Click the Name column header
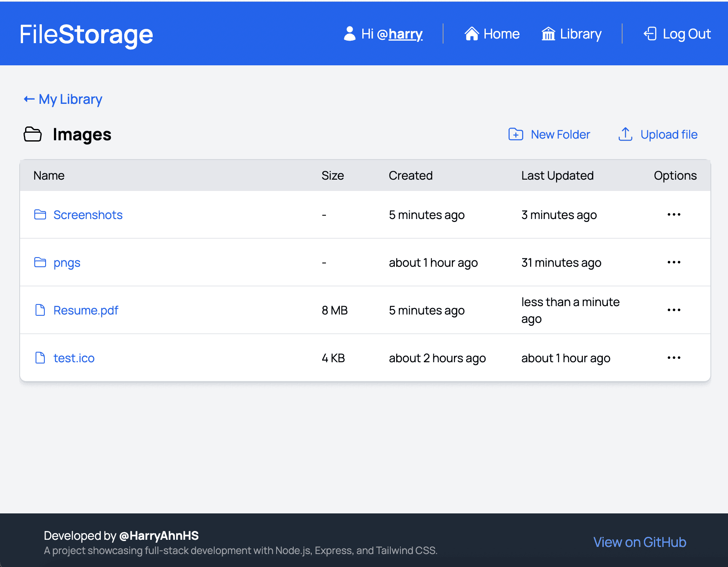The image size is (728, 567). [49, 175]
